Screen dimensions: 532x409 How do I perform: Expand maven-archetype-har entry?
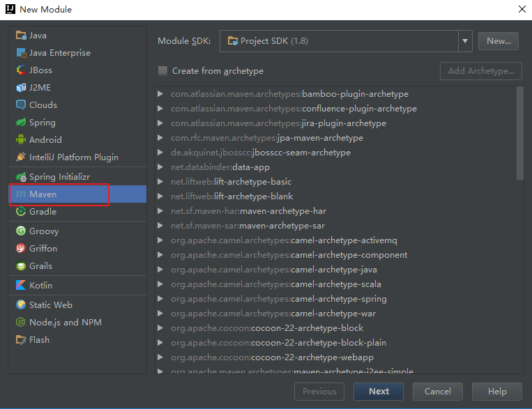(x=160, y=211)
